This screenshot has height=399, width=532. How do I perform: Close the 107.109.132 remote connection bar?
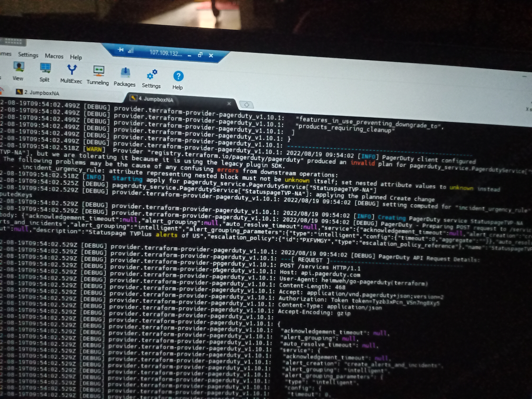(x=211, y=56)
